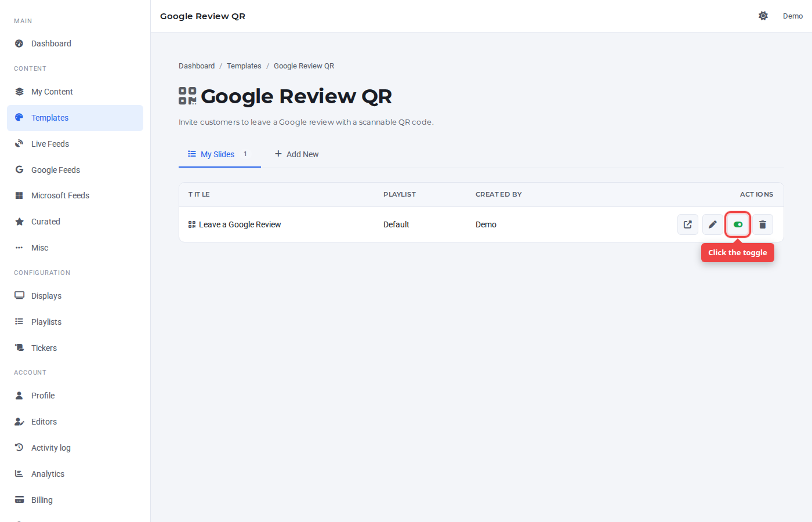
Task: Switch to the My Slides tab
Action: [x=220, y=154]
